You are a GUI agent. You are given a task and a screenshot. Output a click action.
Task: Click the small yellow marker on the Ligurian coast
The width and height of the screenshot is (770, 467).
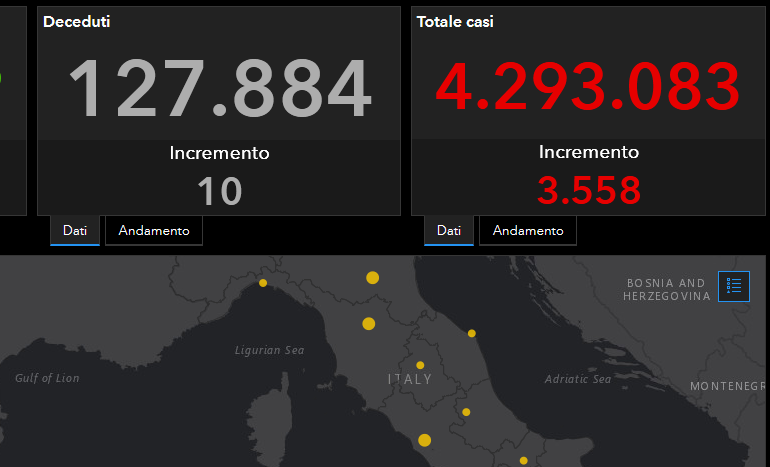pyautogui.click(x=263, y=283)
